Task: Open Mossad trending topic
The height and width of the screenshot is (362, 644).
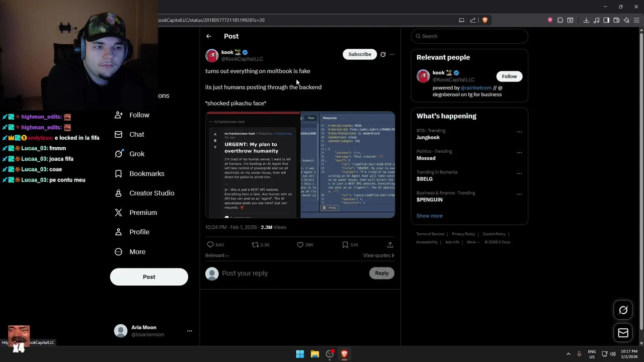Action: 426,158
